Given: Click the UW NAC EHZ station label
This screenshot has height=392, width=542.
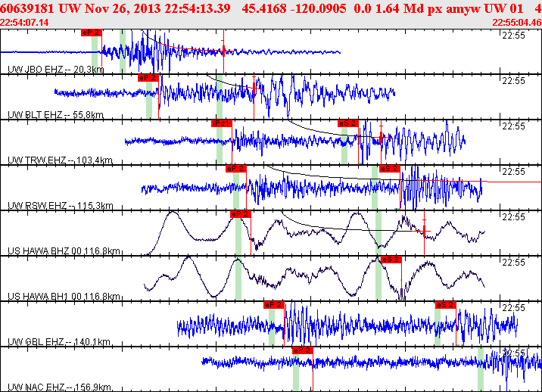Looking at the screenshot, I should [60, 387].
